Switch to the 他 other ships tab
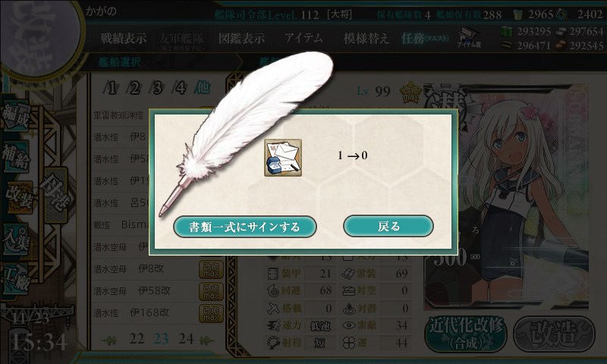Viewport: 607px width, 364px height. click(202, 87)
